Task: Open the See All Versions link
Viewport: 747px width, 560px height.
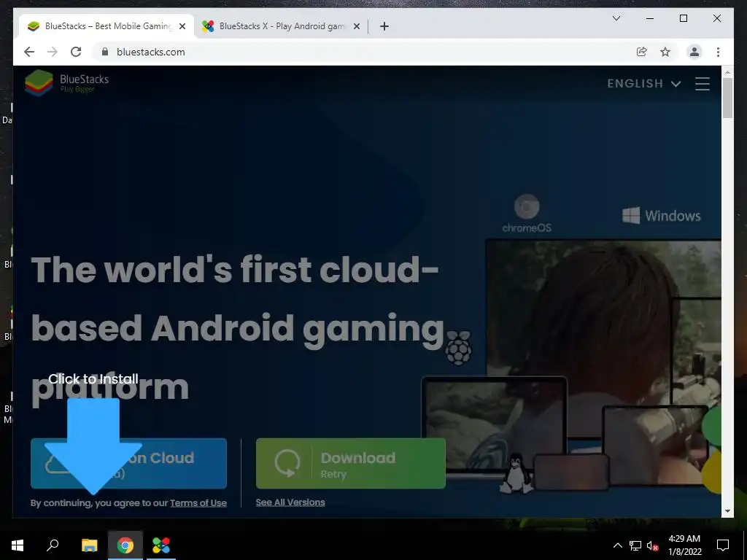Action: point(290,502)
